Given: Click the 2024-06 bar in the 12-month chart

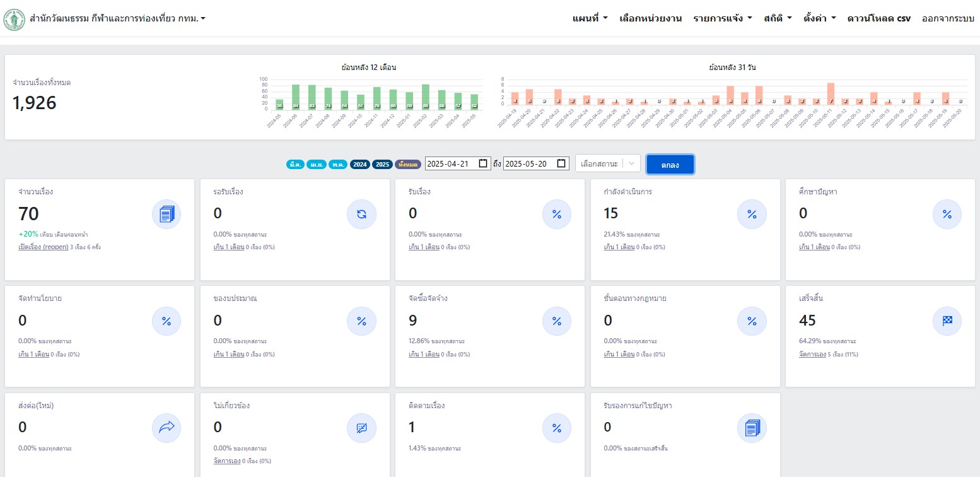Looking at the screenshot, I should (x=295, y=97).
